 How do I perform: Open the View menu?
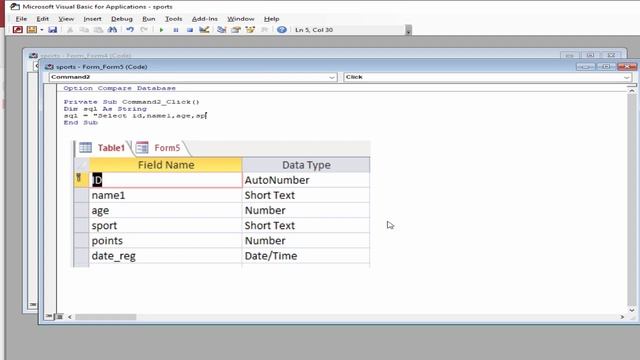pos(66,19)
